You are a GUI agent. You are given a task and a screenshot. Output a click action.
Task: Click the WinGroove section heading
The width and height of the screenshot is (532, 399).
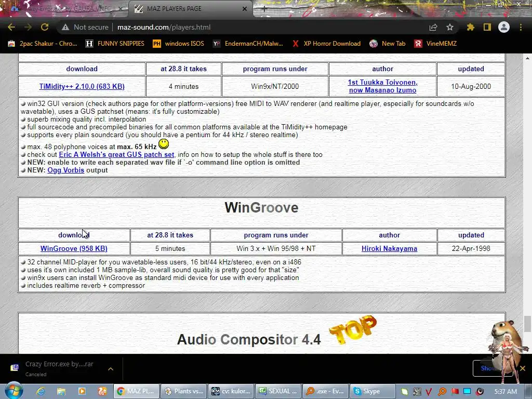click(x=262, y=208)
